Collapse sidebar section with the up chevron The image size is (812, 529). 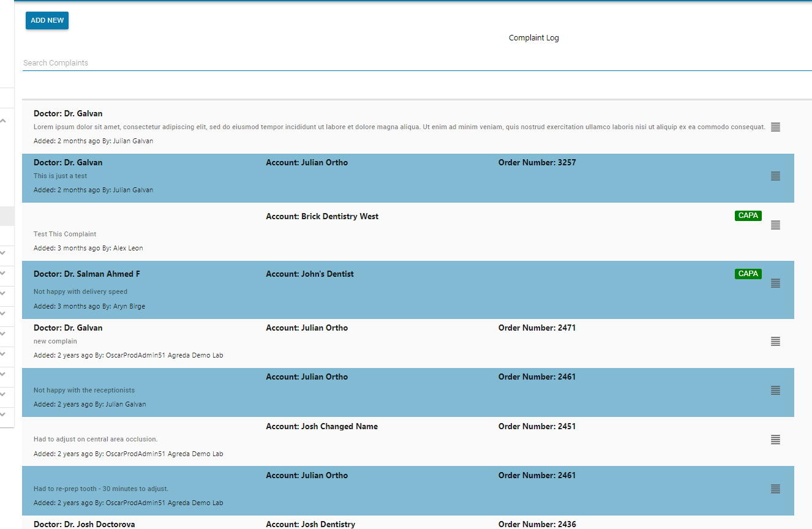[3, 121]
